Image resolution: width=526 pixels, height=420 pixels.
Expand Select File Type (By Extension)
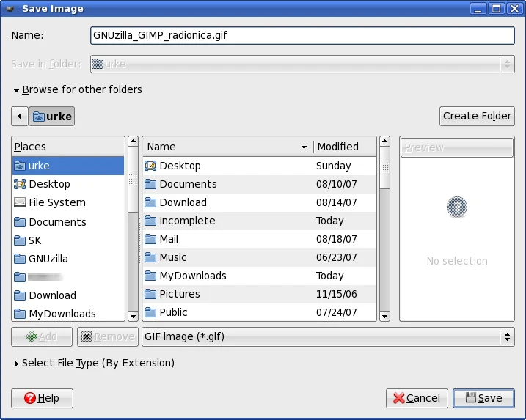(x=16, y=364)
